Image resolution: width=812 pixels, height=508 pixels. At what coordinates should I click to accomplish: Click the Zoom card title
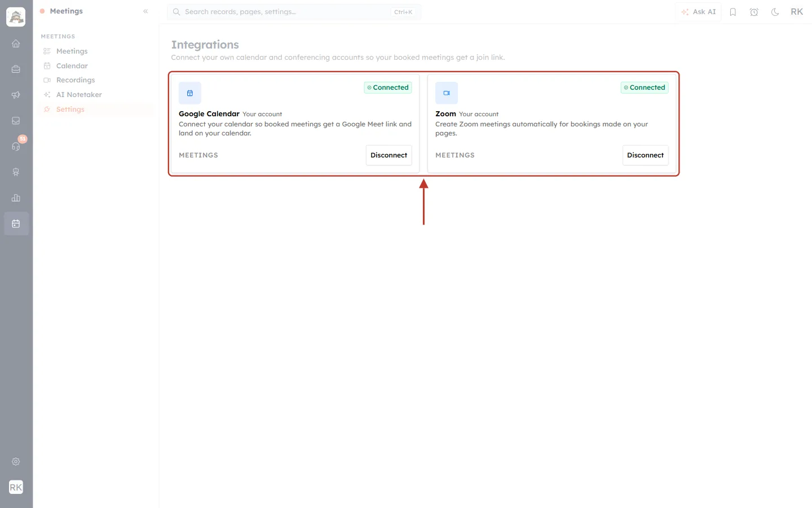pos(445,114)
